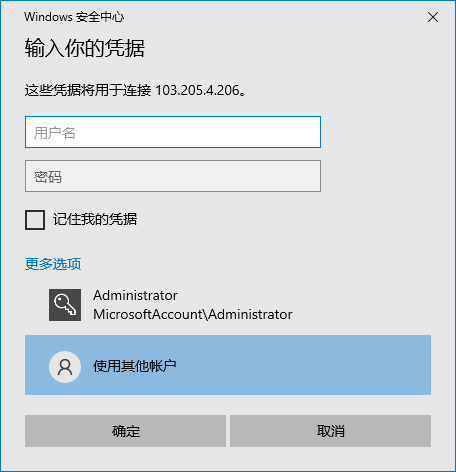Choose the 使用其他帐户 tile

click(228, 365)
